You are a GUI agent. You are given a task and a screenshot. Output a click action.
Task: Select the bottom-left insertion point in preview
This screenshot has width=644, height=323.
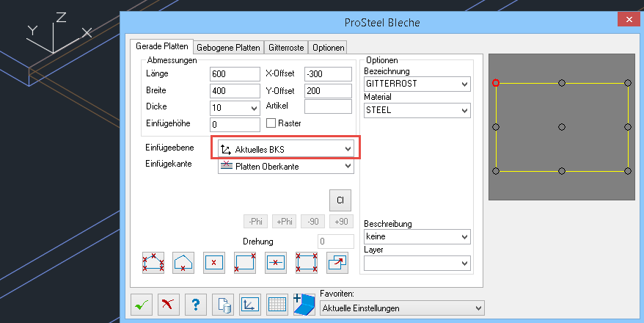click(496, 171)
